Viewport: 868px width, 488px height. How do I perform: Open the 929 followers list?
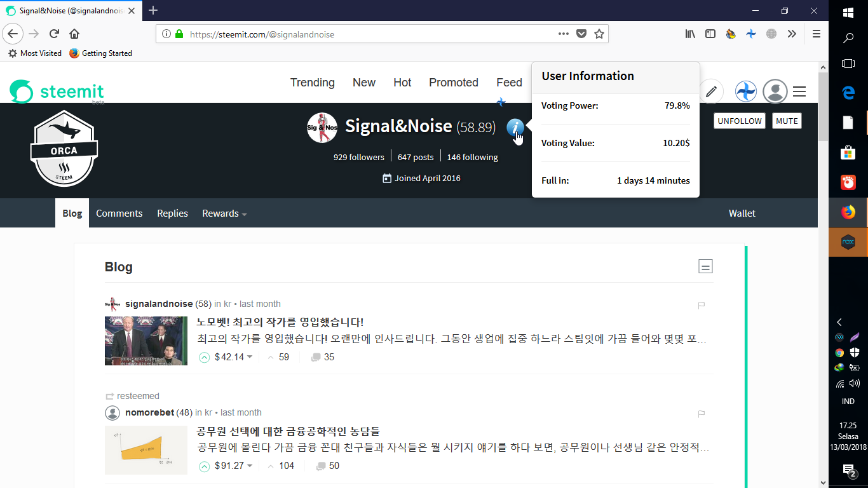pos(358,157)
